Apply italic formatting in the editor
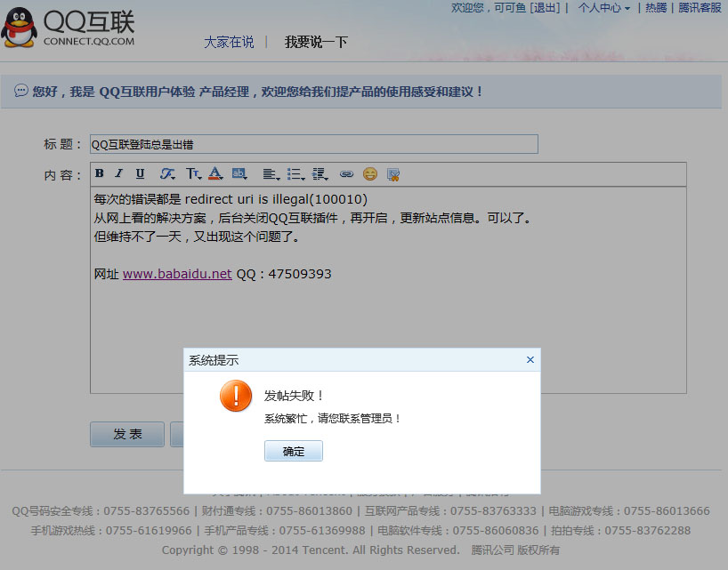 [119, 173]
